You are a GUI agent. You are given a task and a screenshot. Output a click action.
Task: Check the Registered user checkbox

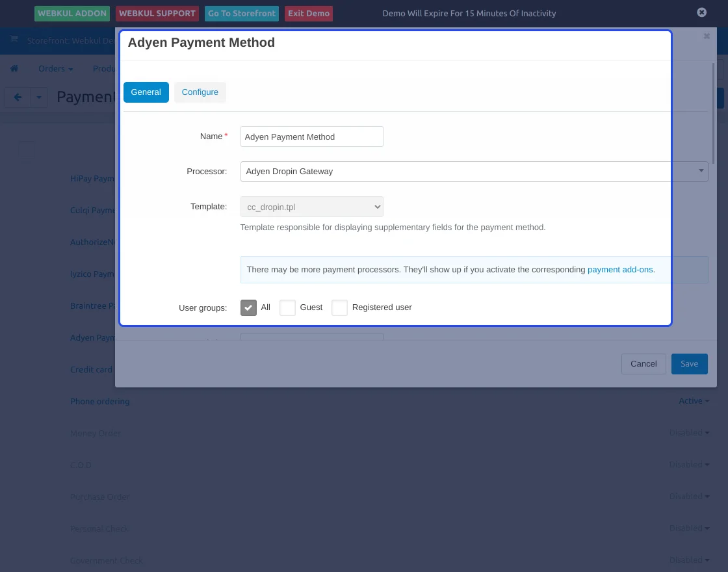[x=339, y=307]
